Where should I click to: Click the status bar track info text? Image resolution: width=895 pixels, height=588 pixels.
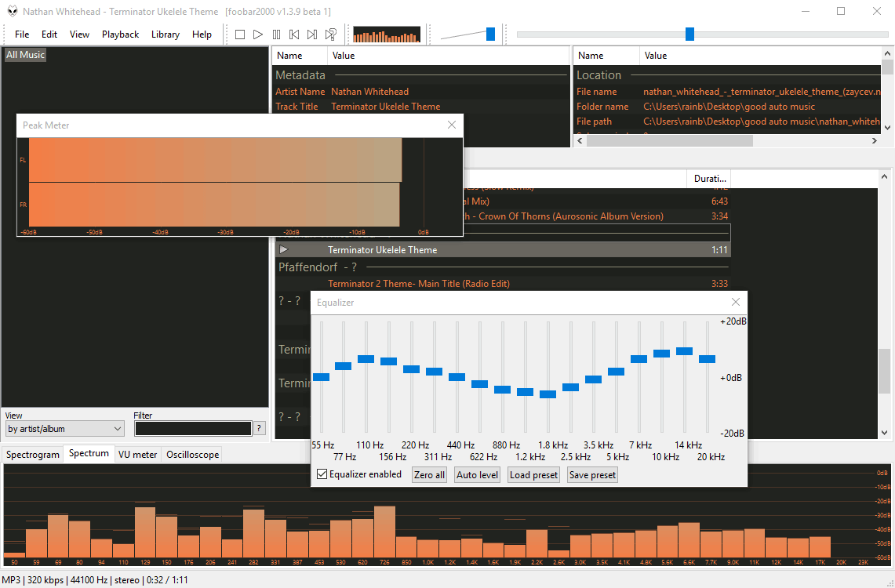tap(95, 580)
